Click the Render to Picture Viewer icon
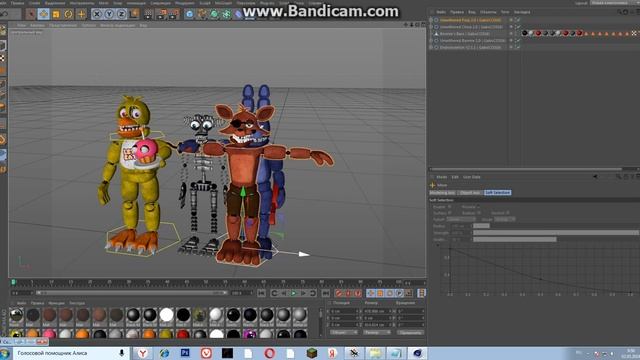Viewport: 640px width, 360px height. pyautogui.click(x=161, y=14)
